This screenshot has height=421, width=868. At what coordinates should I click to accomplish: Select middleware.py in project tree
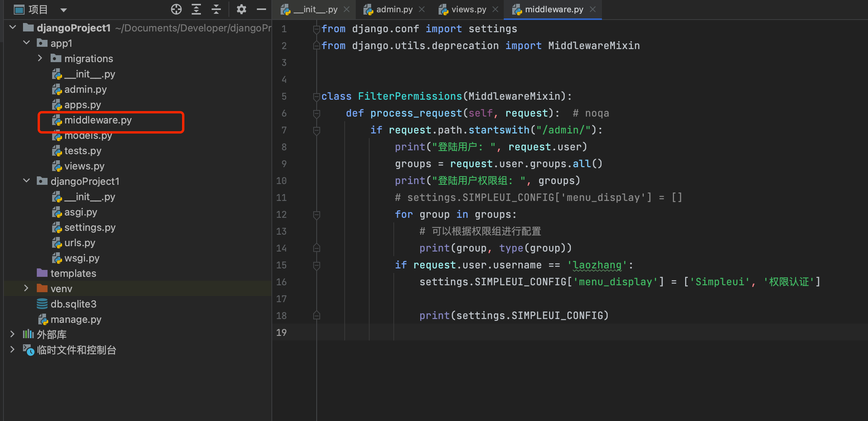click(98, 120)
